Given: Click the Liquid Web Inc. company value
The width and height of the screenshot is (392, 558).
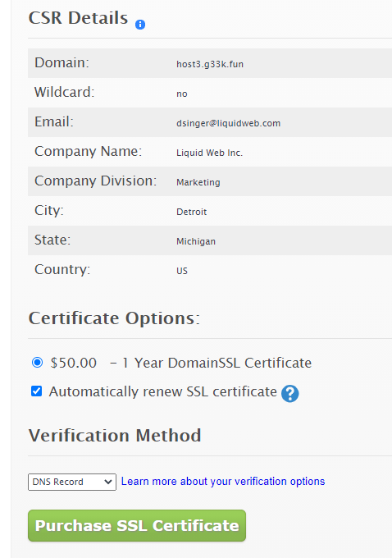Looking at the screenshot, I should [209, 153].
